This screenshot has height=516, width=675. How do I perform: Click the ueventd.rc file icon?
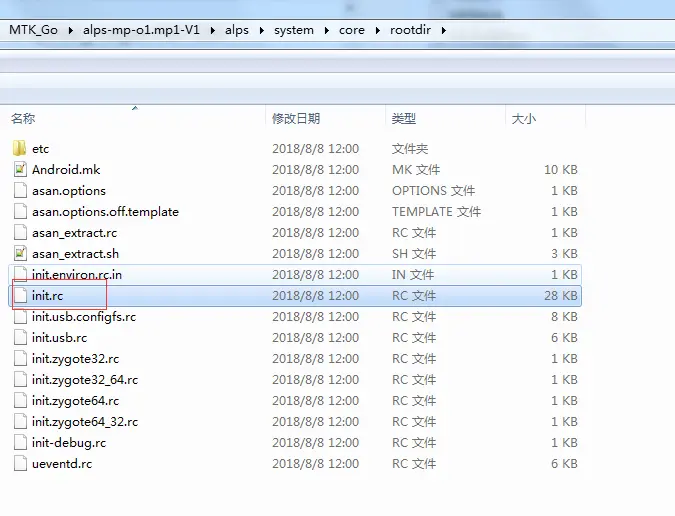click(x=20, y=463)
